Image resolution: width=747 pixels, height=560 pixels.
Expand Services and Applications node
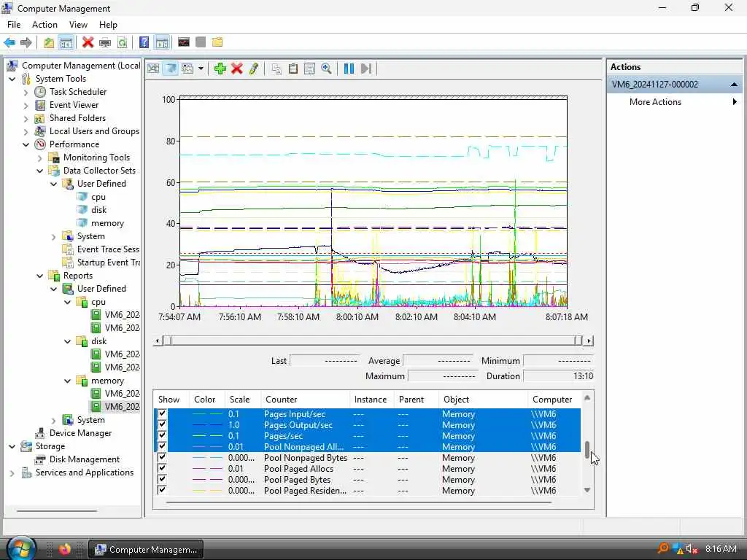(12, 473)
